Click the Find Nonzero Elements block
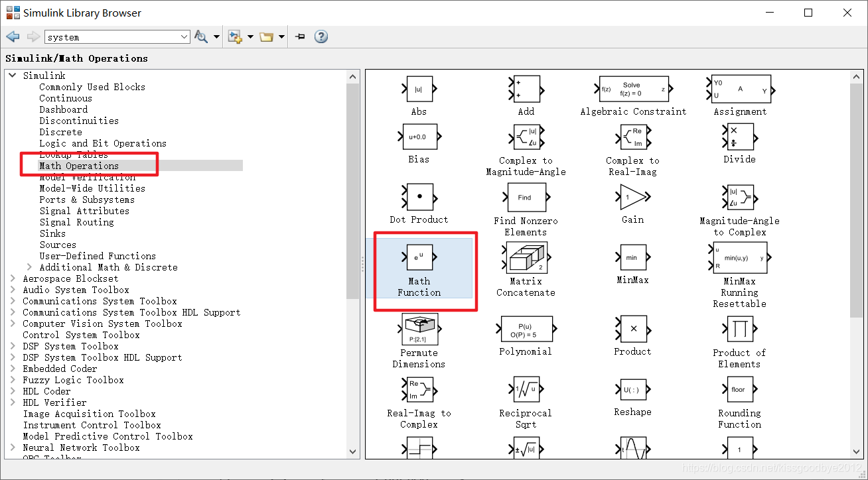 tap(526, 197)
